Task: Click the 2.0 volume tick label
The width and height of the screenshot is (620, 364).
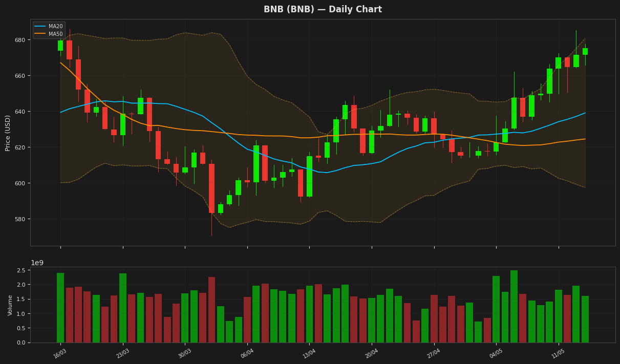Action: (22, 285)
